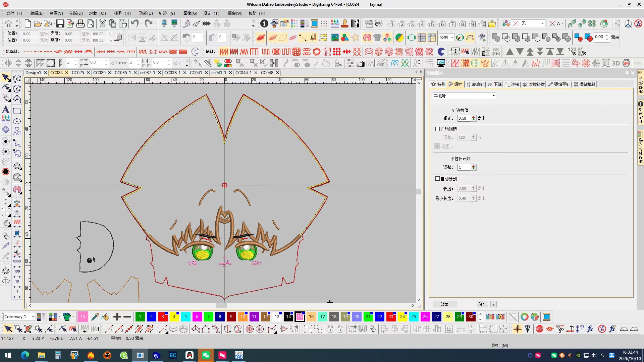
Task: Open design information 'i' icon
Action: [x=264, y=23]
